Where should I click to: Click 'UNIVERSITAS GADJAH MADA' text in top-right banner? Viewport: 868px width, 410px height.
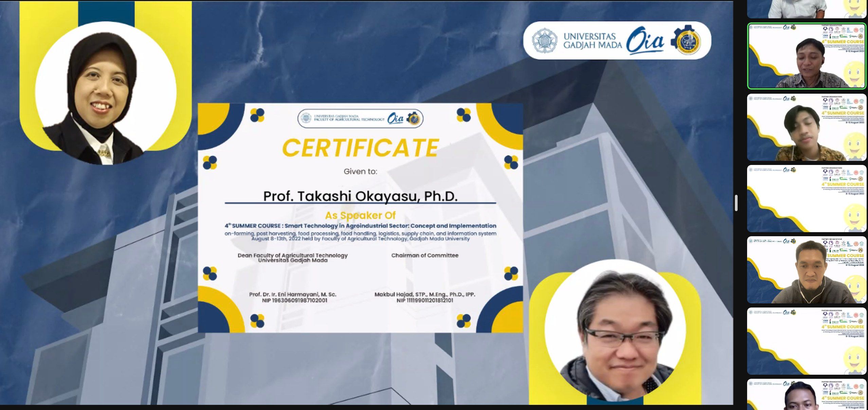[593, 41]
